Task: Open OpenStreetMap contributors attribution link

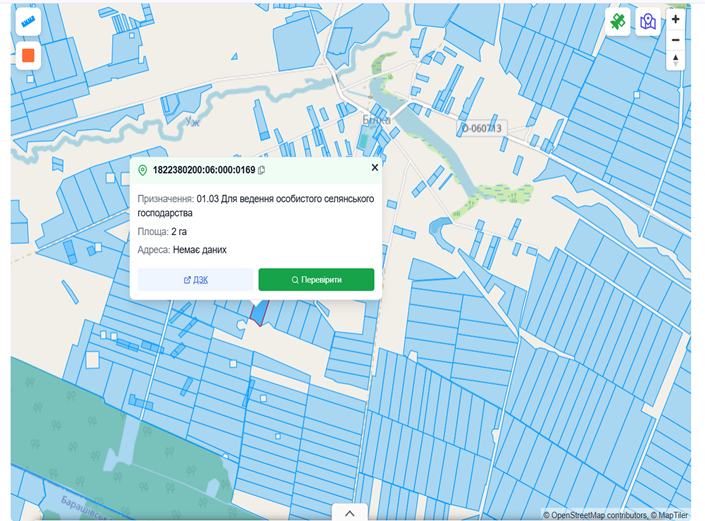Action: 594,515
